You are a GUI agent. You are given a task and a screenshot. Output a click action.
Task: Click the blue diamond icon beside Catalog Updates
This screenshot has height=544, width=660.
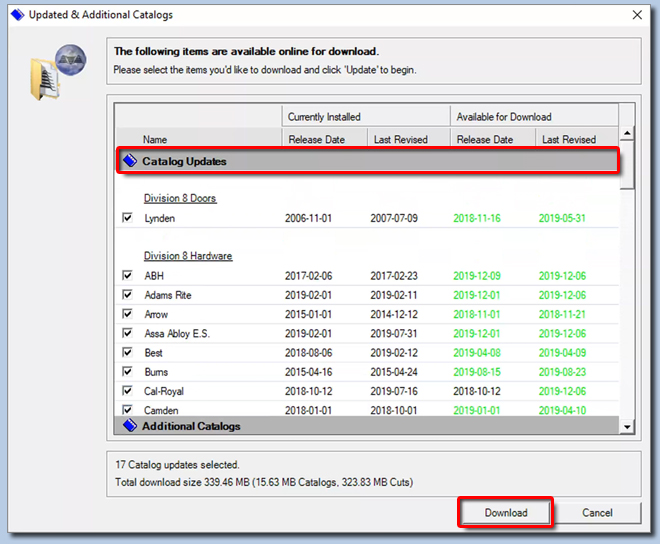tap(129, 161)
